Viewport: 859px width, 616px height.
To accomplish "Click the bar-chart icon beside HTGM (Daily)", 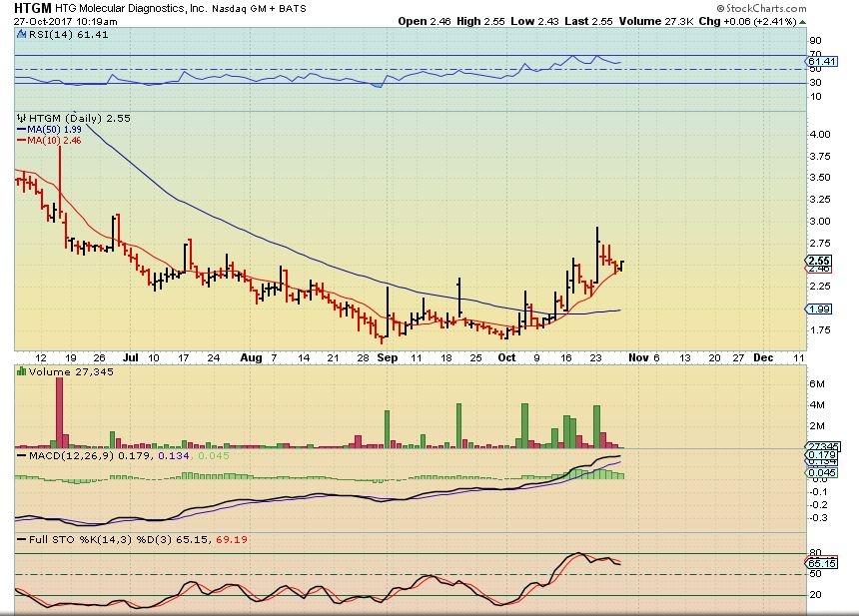I will pyautogui.click(x=19, y=118).
